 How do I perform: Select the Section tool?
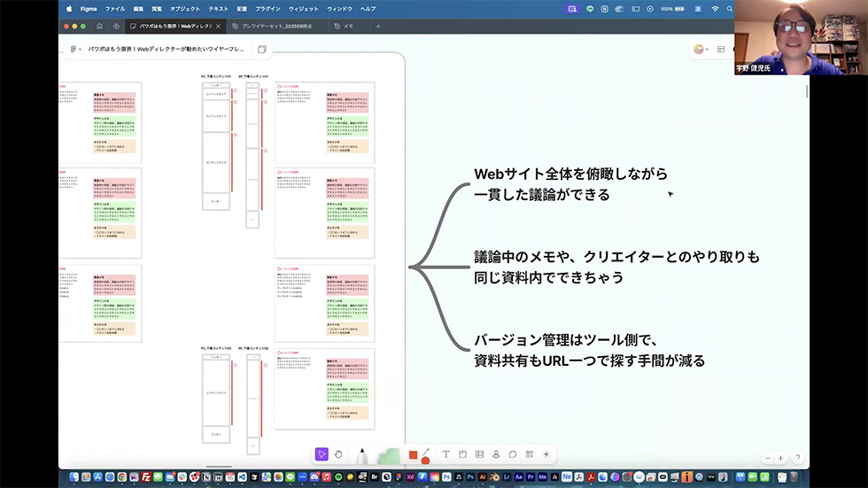tap(462, 454)
